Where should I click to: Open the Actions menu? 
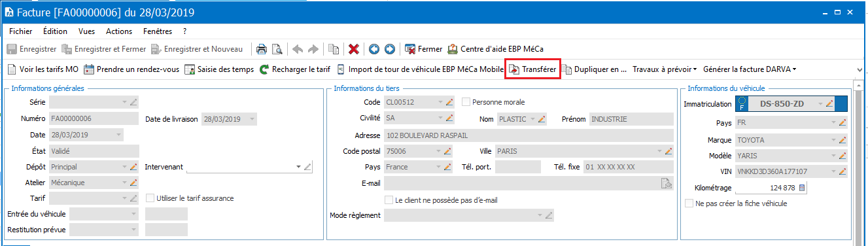click(x=119, y=31)
